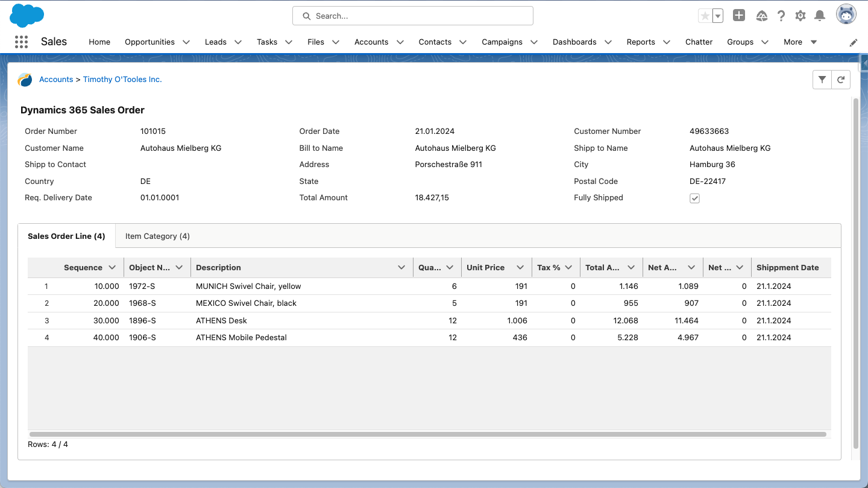Screen dimensions: 868x488
Task: Click object number 1896-S
Action: (x=142, y=321)
